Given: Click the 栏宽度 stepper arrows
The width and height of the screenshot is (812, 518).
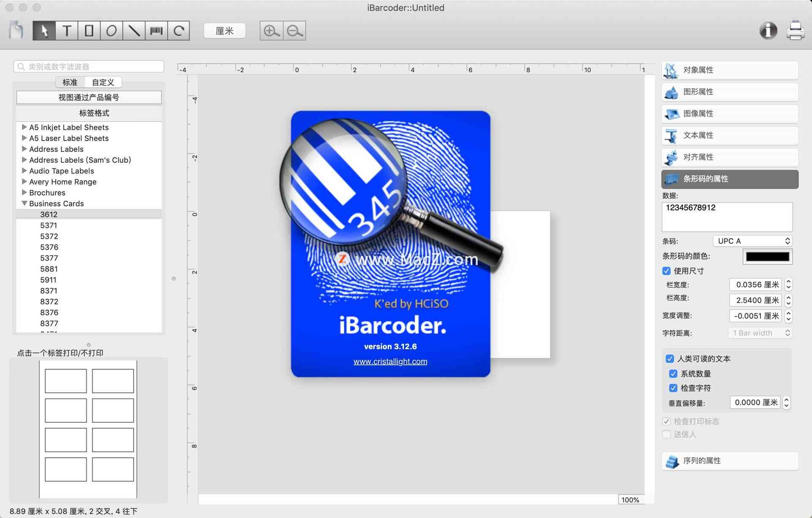Looking at the screenshot, I should (x=788, y=284).
